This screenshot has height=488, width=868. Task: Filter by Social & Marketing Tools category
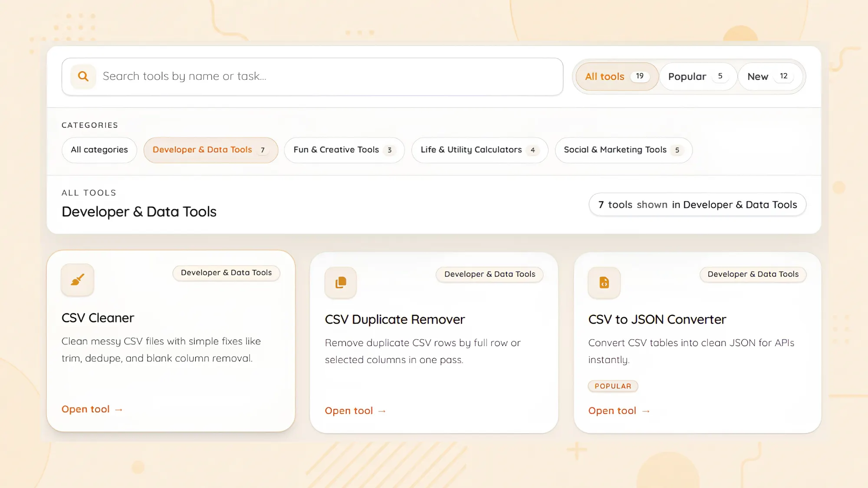(624, 150)
